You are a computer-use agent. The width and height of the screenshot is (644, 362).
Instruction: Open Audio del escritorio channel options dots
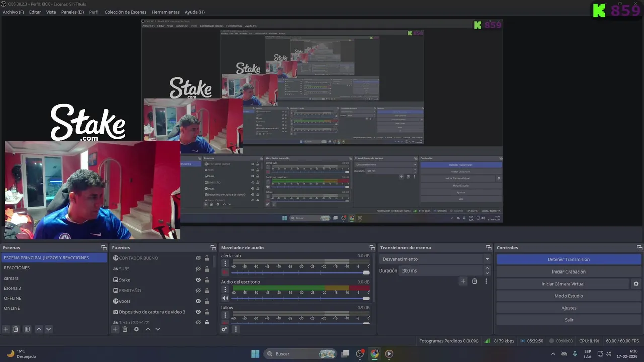tap(225, 289)
